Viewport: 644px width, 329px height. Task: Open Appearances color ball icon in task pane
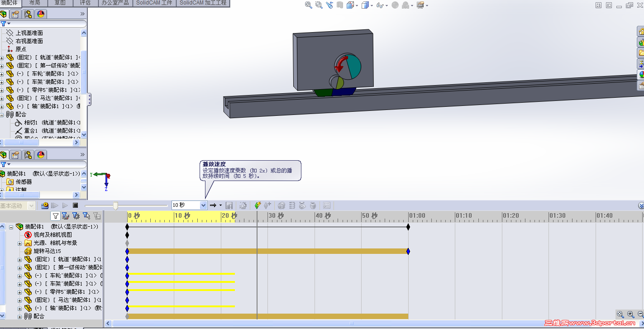pos(641,75)
